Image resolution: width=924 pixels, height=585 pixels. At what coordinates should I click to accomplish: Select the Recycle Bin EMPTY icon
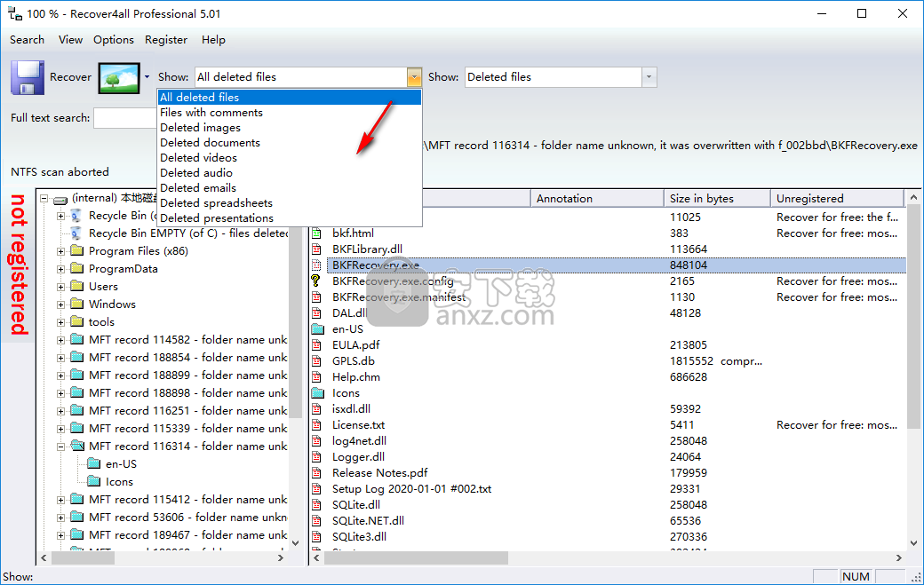(76, 233)
